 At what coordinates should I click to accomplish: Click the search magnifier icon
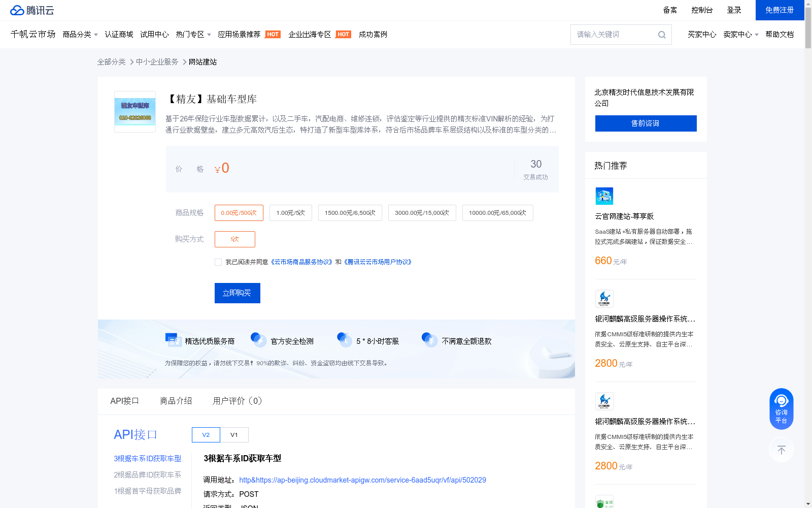click(x=662, y=35)
